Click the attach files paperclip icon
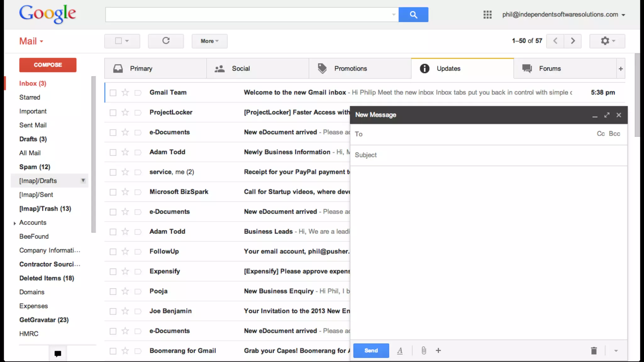The height and width of the screenshot is (362, 644). point(424,350)
